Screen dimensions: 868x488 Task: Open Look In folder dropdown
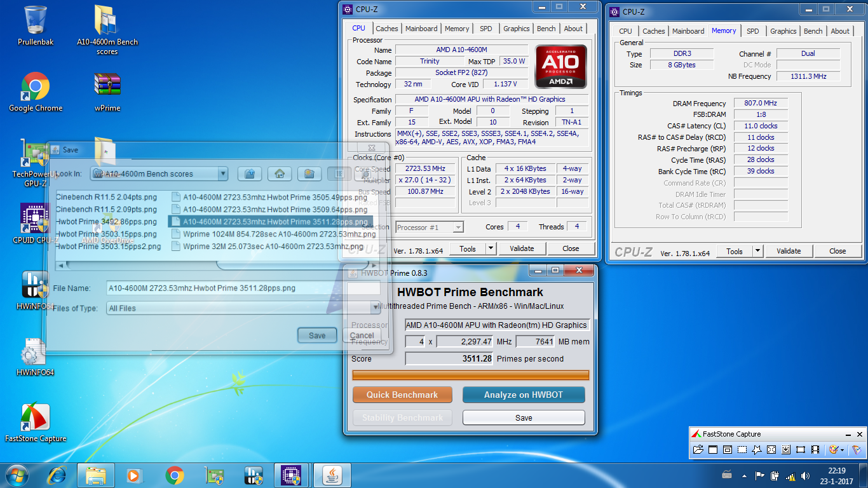click(x=159, y=173)
